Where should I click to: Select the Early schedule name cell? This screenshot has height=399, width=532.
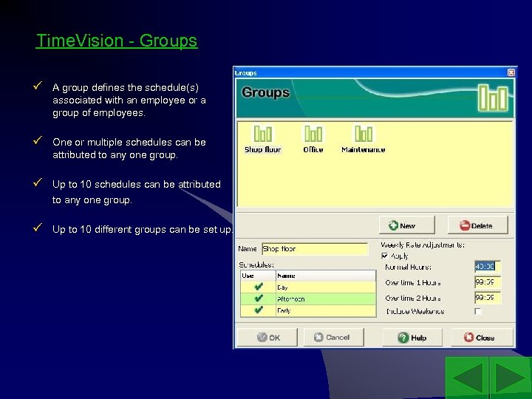pos(326,310)
